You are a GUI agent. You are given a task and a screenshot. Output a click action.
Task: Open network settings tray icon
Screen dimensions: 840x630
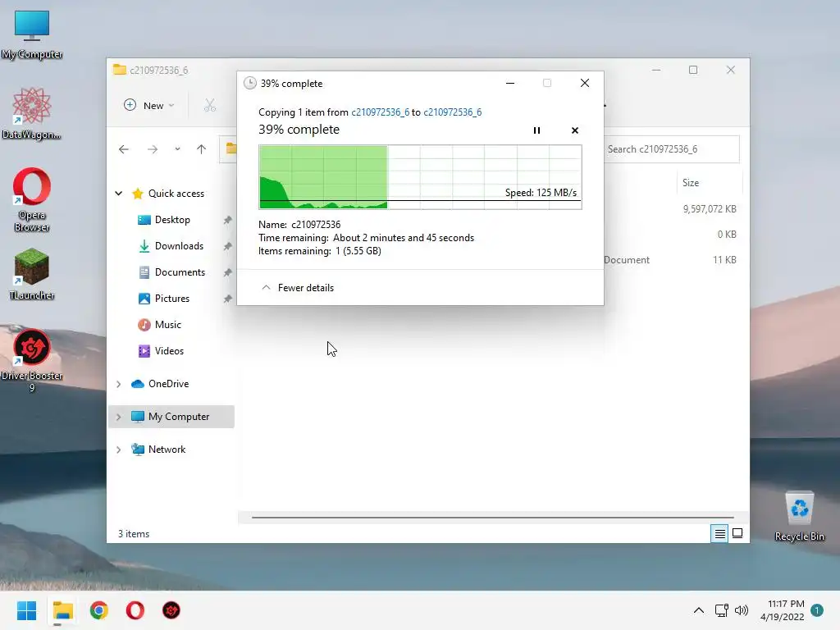[x=721, y=610]
